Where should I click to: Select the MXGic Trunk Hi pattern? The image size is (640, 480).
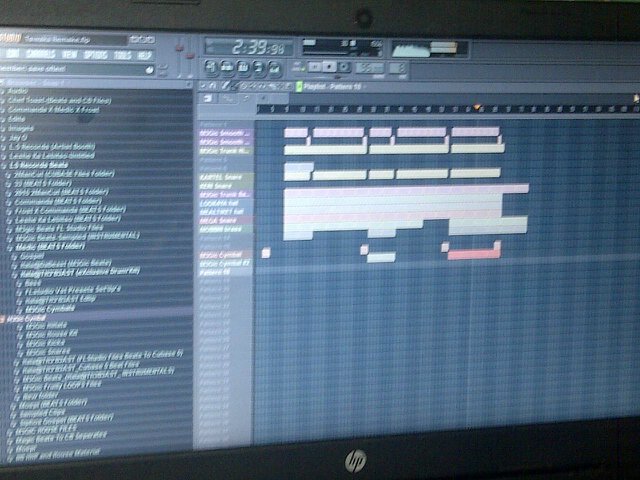pos(225,151)
